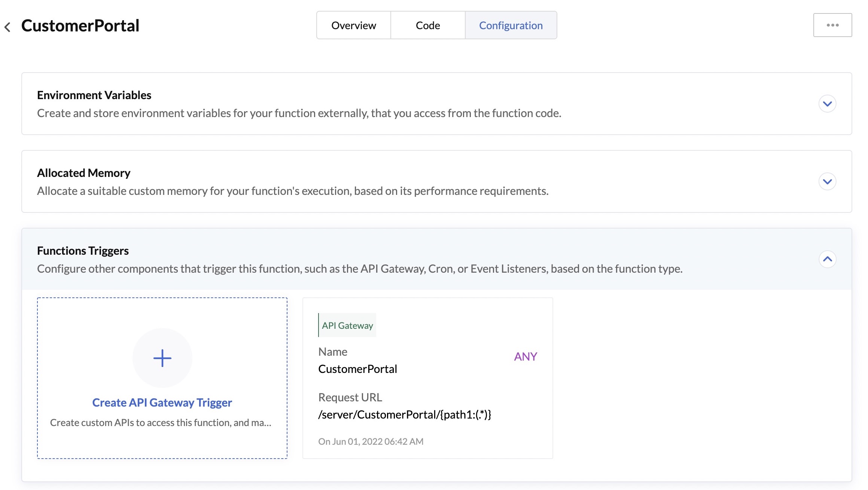Click the Allocated Memory heading

point(83,173)
